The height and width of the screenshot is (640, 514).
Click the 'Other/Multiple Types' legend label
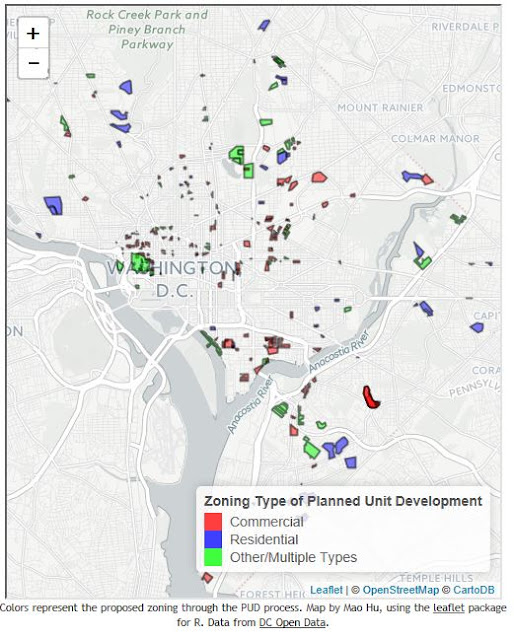tap(293, 557)
